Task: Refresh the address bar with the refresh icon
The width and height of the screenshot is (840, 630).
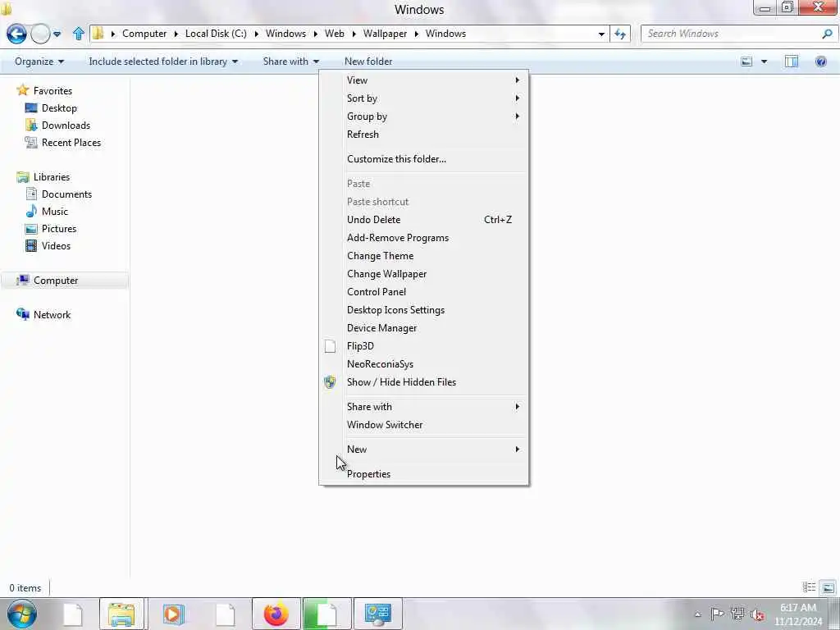Action: click(620, 34)
